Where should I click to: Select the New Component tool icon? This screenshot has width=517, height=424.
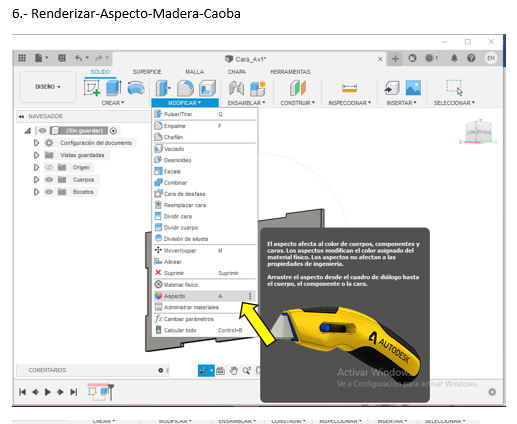pyautogui.click(x=258, y=88)
